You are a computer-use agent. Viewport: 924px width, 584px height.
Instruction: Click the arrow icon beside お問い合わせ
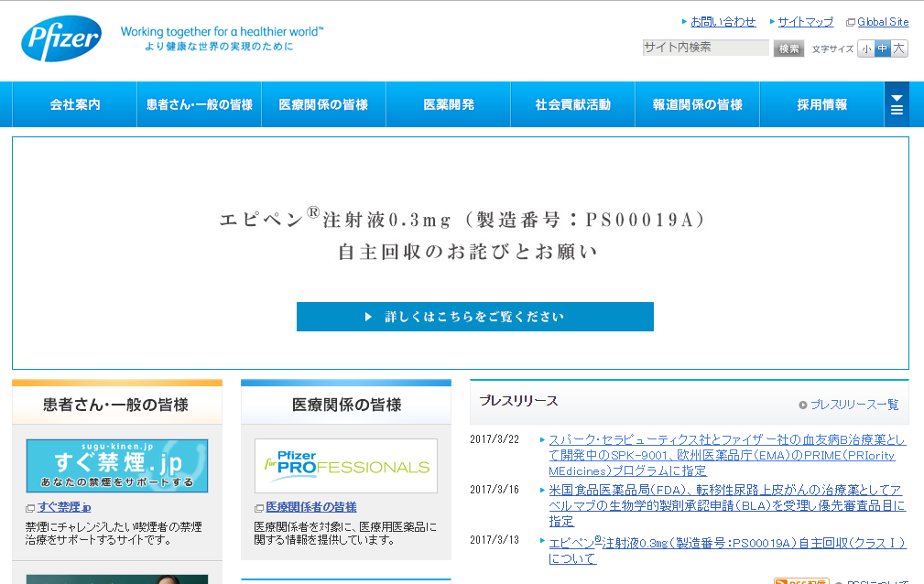pos(684,22)
